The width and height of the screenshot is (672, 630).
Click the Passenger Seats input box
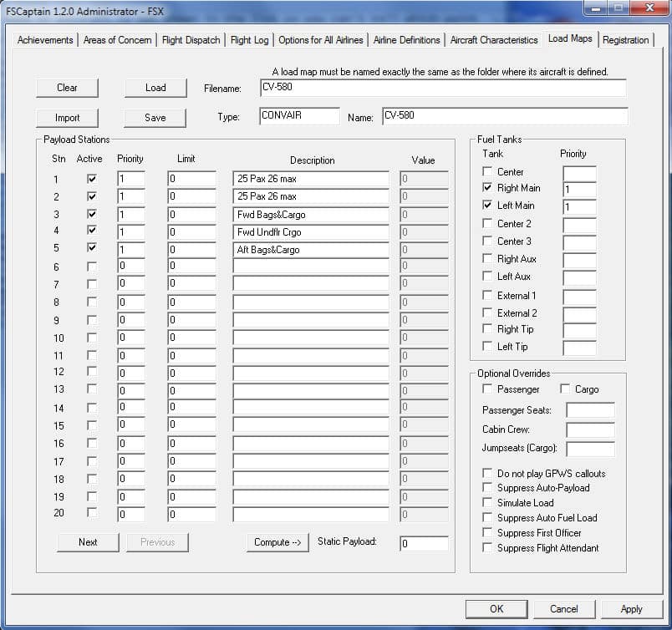(590, 410)
